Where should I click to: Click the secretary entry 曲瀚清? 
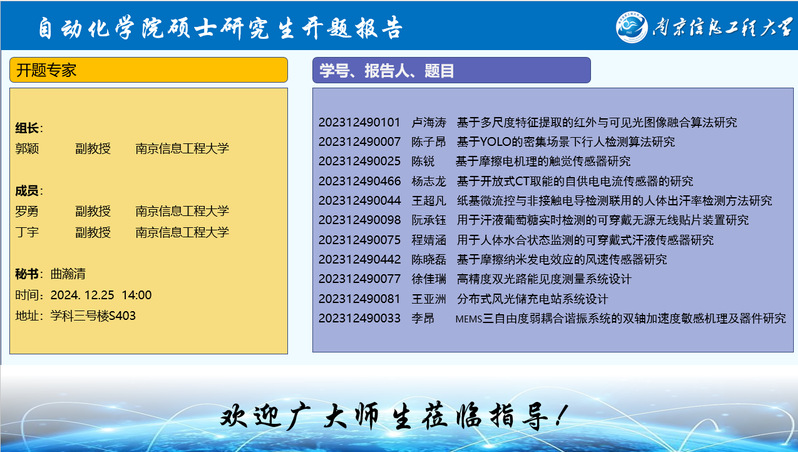point(67,274)
